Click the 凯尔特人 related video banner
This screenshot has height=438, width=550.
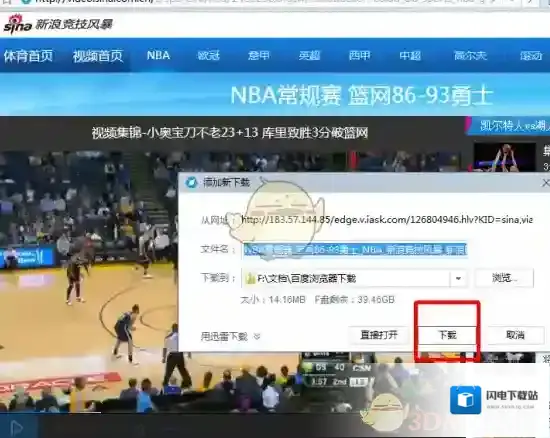coord(509,126)
